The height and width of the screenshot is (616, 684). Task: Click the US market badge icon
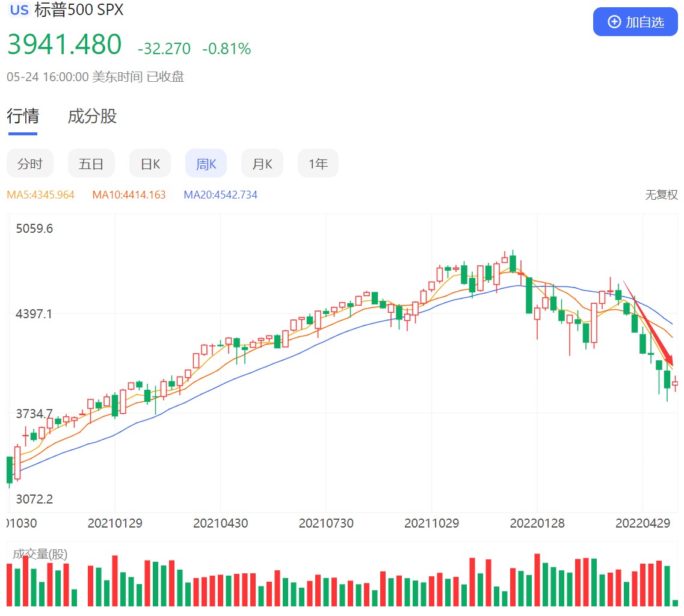19,10
